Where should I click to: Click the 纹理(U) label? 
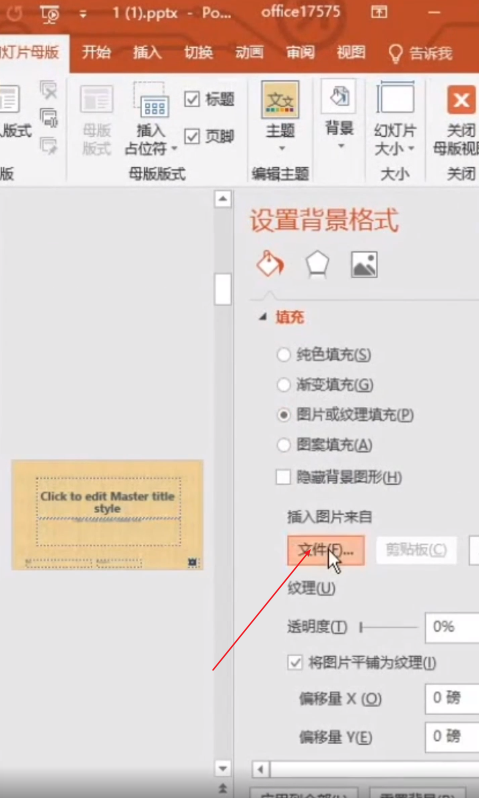click(312, 589)
